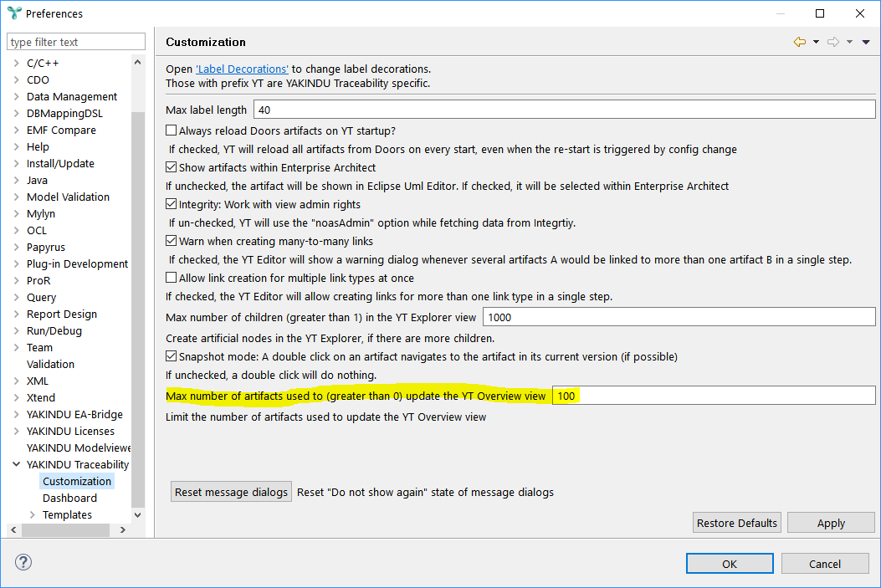Expand the C/C++ tree node
This screenshot has width=881, height=588.
pyautogui.click(x=16, y=63)
